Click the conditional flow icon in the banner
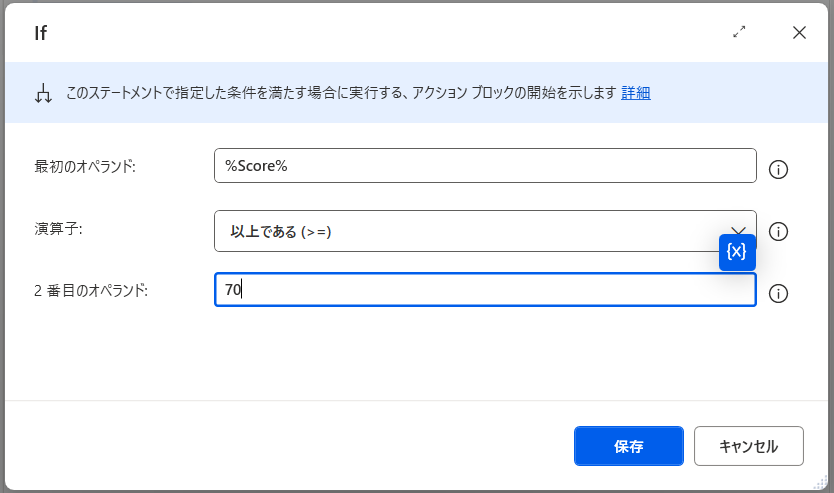The width and height of the screenshot is (834, 493). [43, 93]
